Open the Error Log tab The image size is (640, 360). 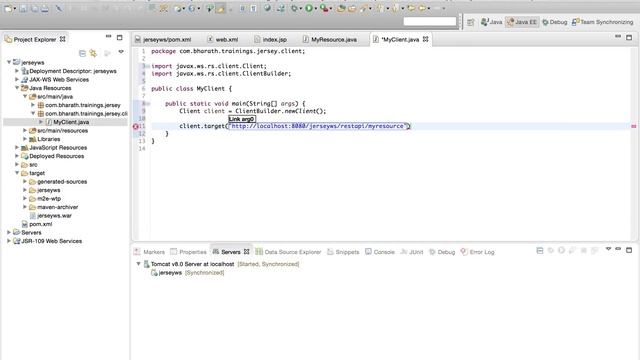pyautogui.click(x=478, y=252)
